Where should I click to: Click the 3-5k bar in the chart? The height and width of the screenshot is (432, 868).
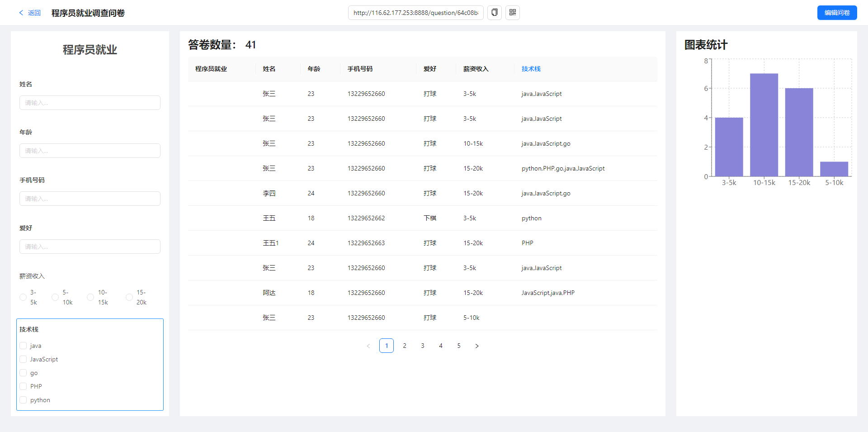click(x=729, y=147)
